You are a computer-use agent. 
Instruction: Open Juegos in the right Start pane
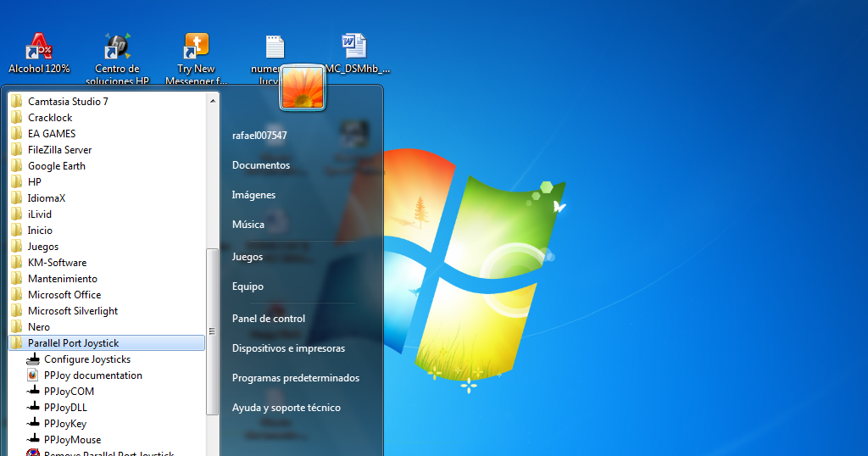click(x=248, y=257)
